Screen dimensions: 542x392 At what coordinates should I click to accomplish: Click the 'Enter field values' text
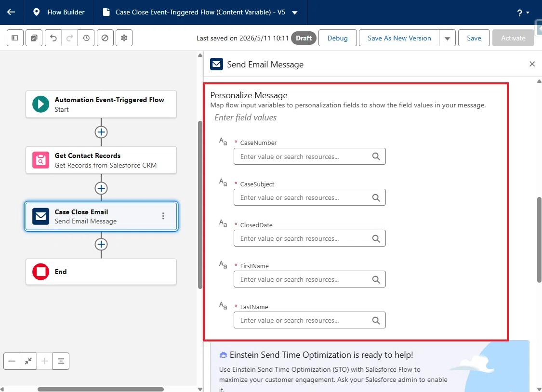click(245, 118)
